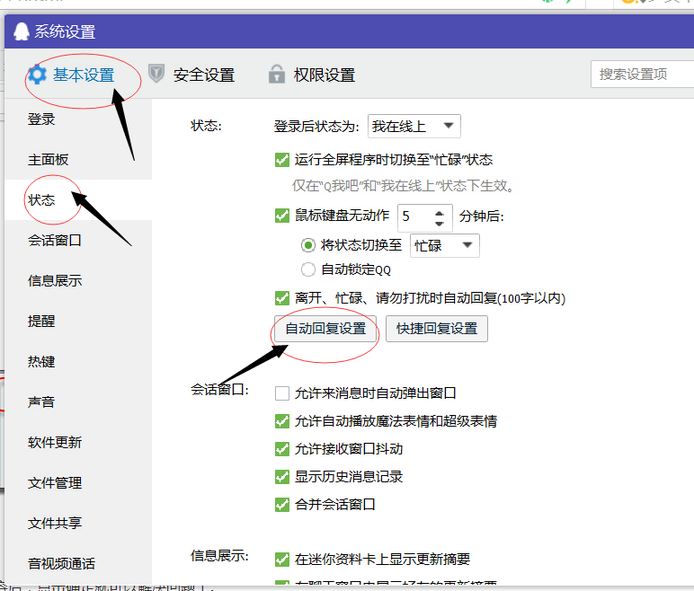This screenshot has height=591, width=694.
Task: Open 热键 settings in sidebar
Action: pyautogui.click(x=42, y=361)
